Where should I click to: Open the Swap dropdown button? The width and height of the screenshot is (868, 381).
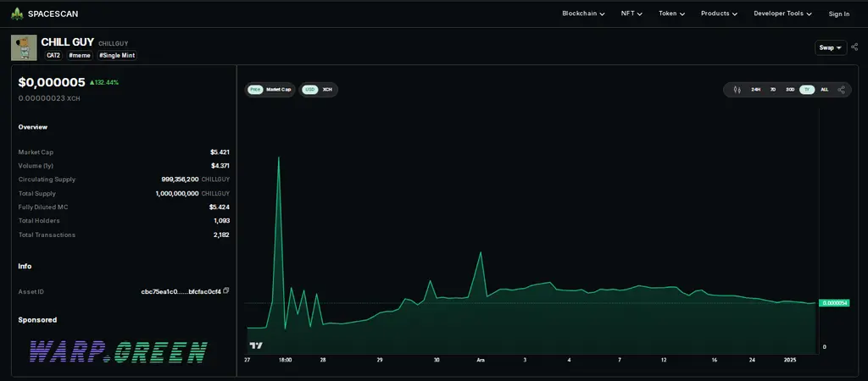[x=831, y=47]
